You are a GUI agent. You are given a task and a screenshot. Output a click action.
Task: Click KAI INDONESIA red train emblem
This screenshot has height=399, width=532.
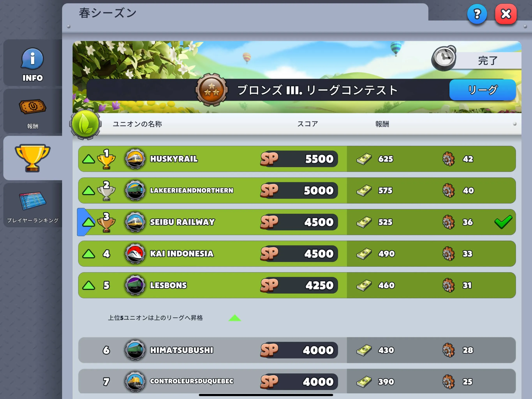click(x=135, y=254)
